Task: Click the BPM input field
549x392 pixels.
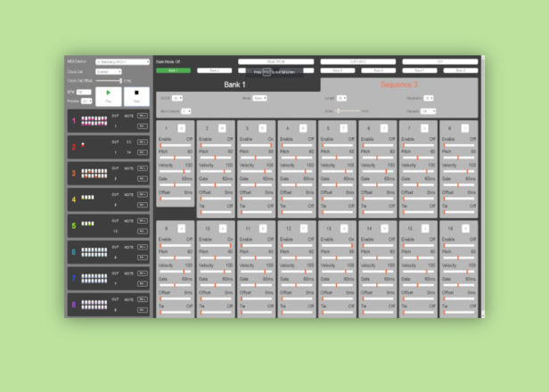Action: coord(84,92)
